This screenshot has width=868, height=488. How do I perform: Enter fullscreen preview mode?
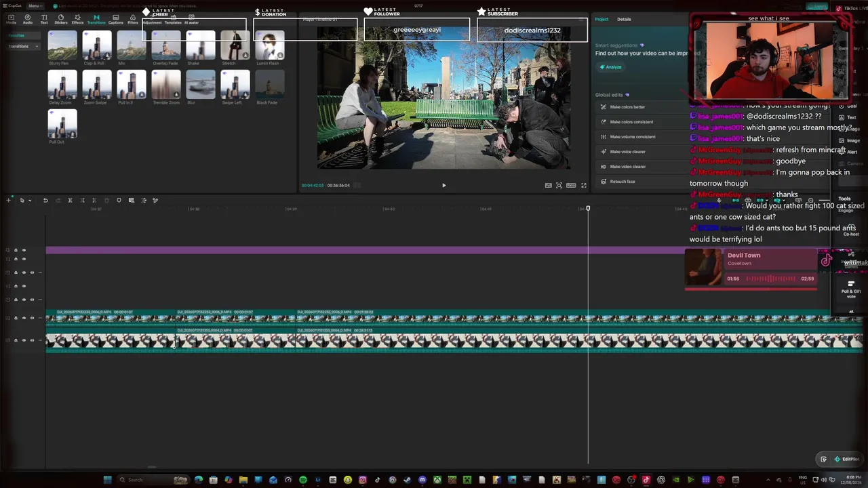[583, 185]
